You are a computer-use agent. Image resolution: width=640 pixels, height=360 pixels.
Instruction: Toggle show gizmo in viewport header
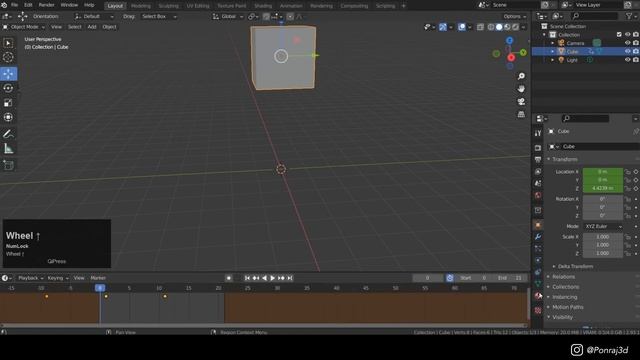[443, 27]
